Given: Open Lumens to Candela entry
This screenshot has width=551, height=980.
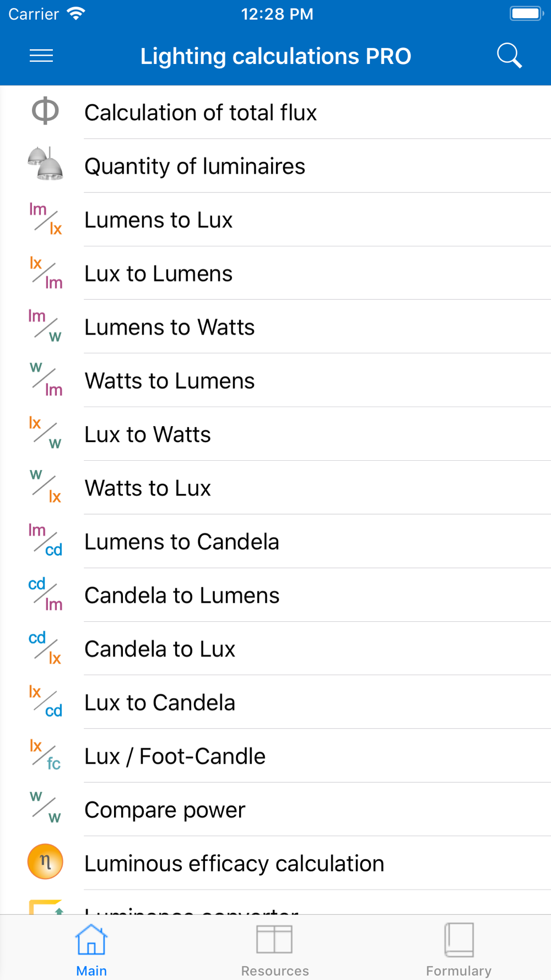Looking at the screenshot, I should 275,541.
